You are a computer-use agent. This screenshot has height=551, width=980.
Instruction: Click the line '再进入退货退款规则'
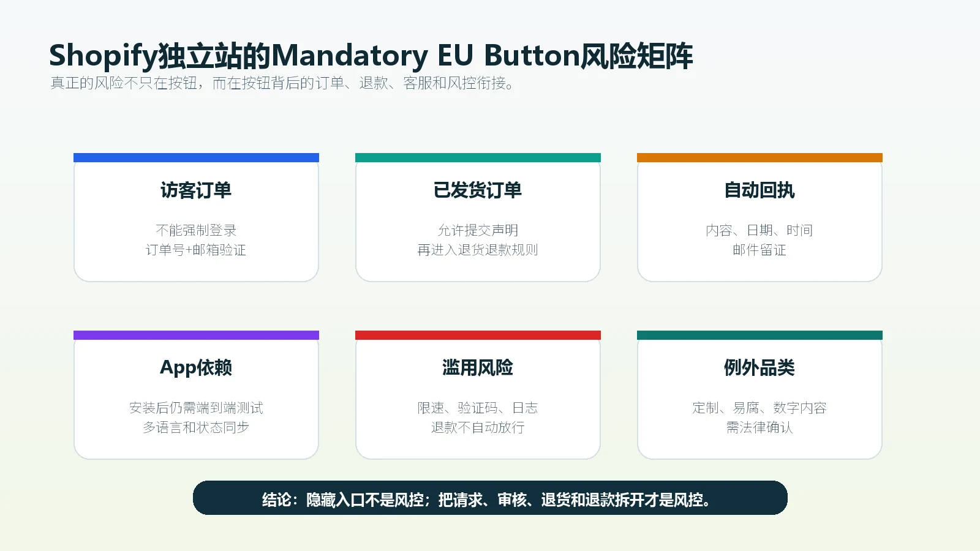478,250
